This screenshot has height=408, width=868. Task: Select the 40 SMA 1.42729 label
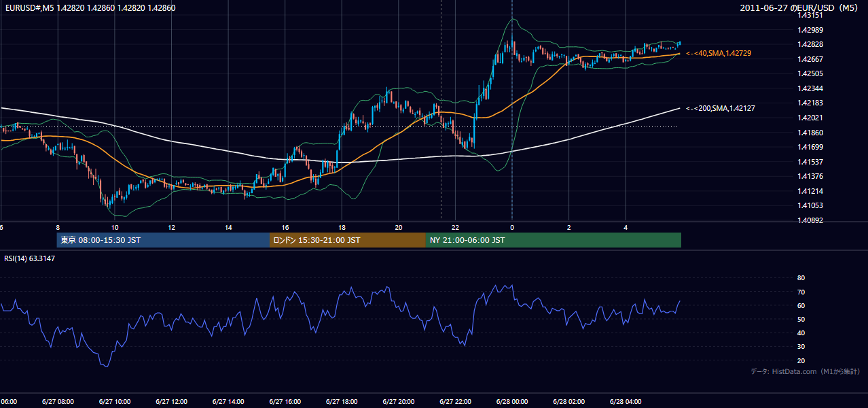pos(719,53)
